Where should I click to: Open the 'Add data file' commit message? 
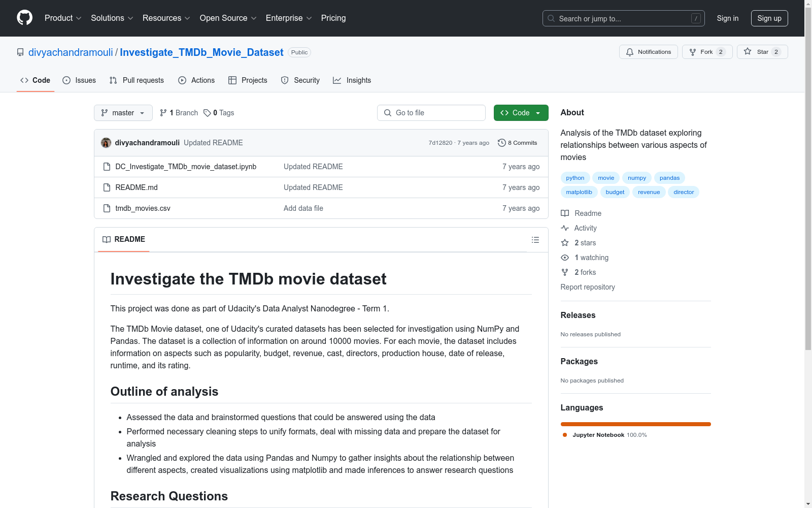coord(303,208)
